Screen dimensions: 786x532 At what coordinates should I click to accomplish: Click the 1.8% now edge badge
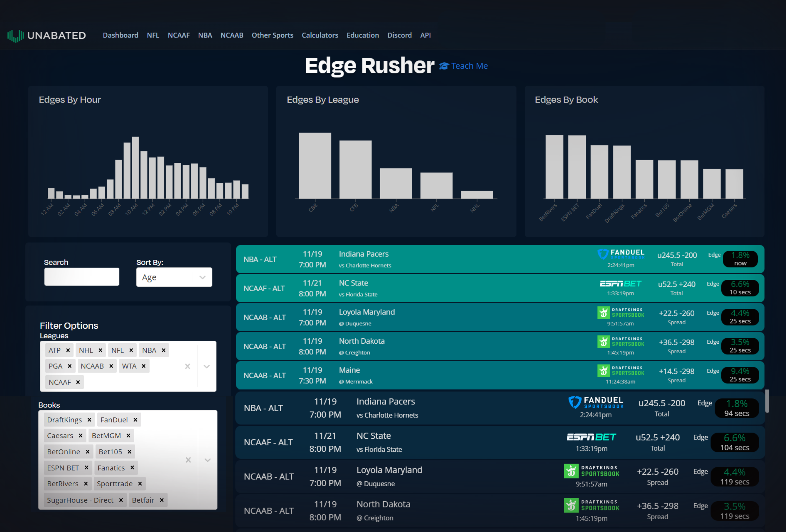coord(740,259)
